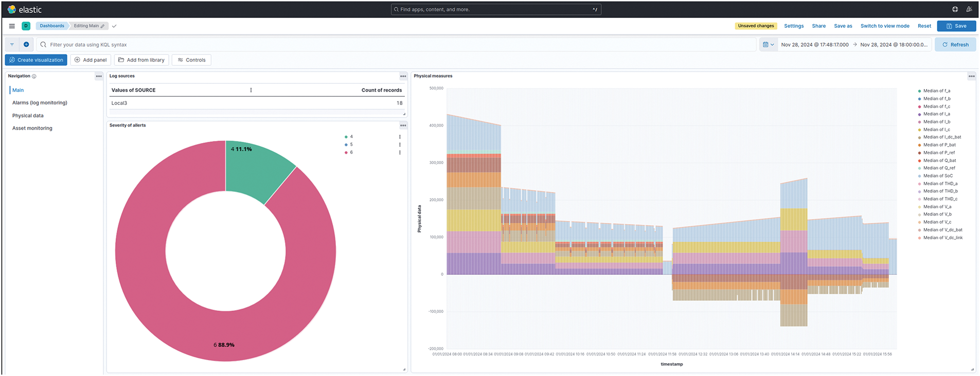Click the pink legend color dot for 6
Screen dimensions: 980x376
coord(346,152)
